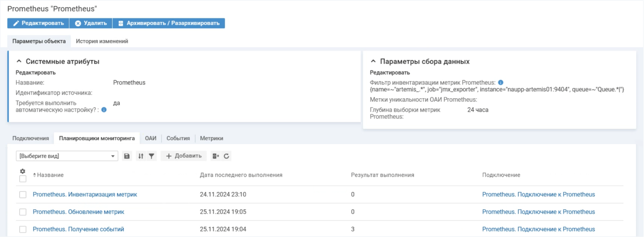Click the date 25.11.2024 19:04

click(x=223, y=229)
